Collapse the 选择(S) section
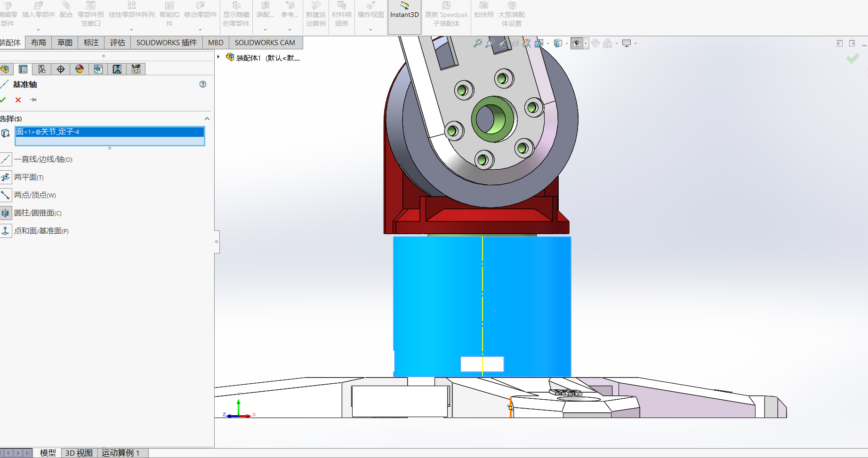 tap(207, 118)
